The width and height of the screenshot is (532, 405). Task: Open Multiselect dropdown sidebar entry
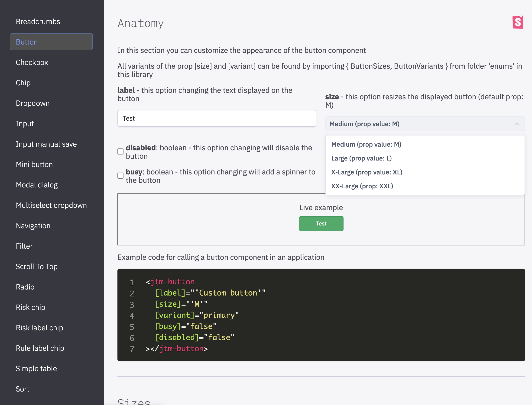coord(51,205)
